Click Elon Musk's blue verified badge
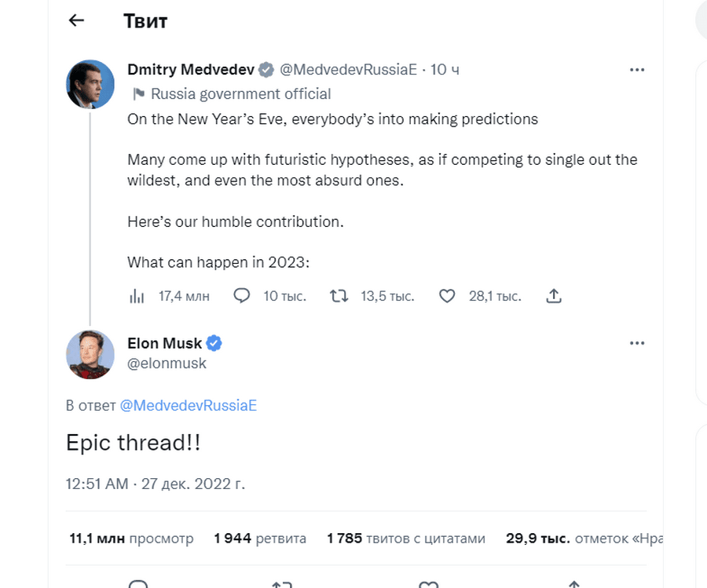707x588 pixels. click(x=214, y=343)
